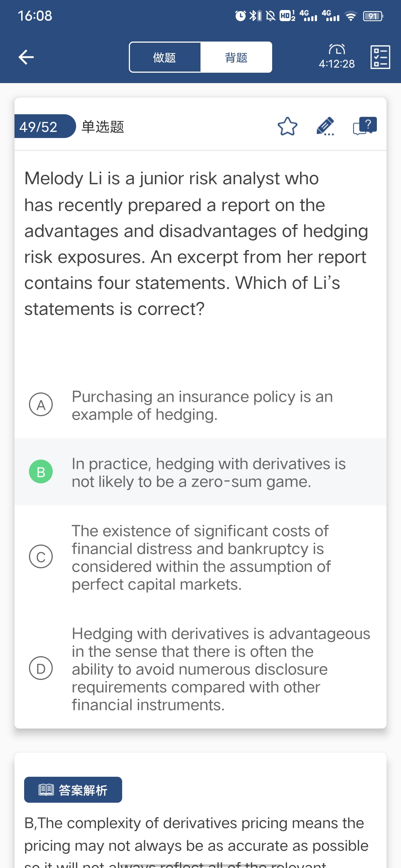Select answer option A radio circle
The width and height of the screenshot is (401, 868).
[41, 404]
